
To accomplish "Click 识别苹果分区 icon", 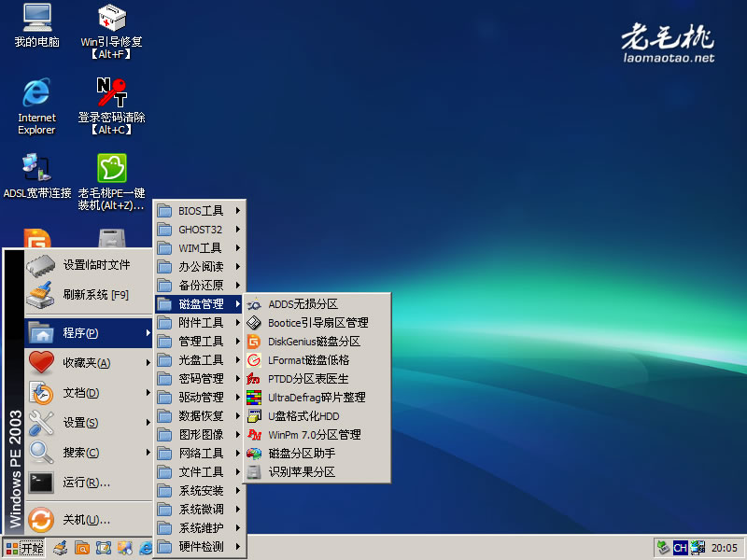I will click(x=254, y=472).
